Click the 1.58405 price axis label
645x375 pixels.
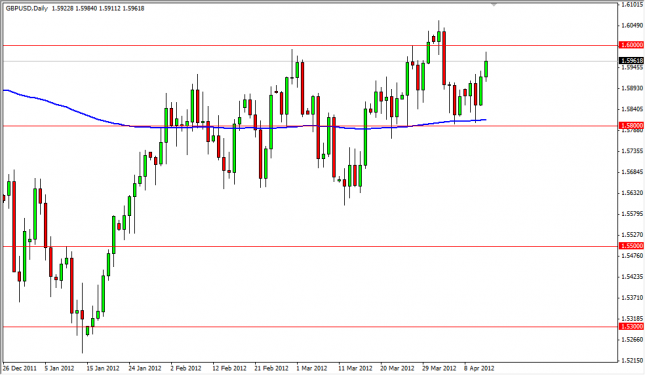click(x=632, y=109)
